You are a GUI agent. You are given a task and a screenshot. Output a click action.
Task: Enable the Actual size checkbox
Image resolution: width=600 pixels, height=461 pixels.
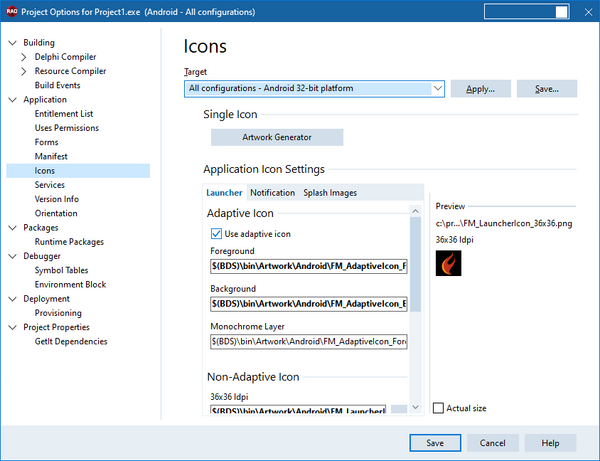point(438,408)
